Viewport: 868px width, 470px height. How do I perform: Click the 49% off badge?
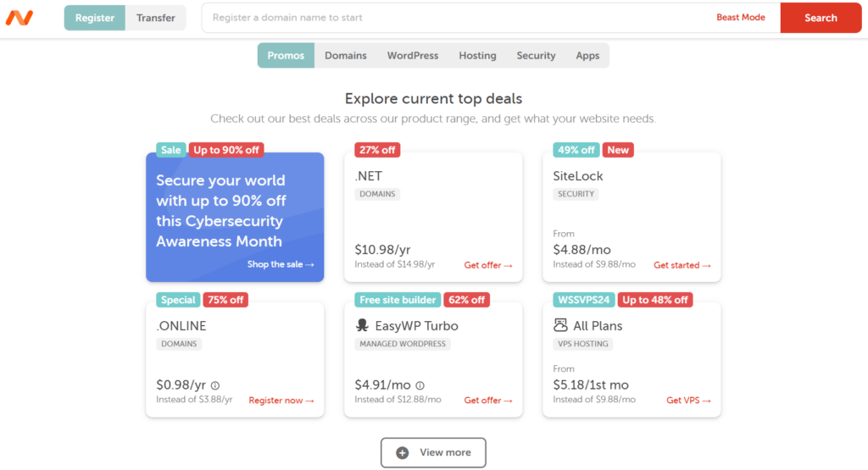[x=576, y=150]
